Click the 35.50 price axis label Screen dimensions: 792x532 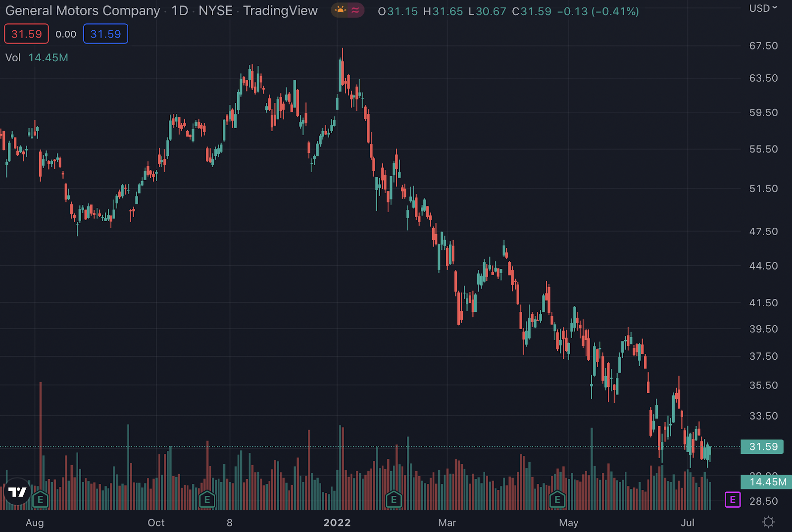click(763, 386)
